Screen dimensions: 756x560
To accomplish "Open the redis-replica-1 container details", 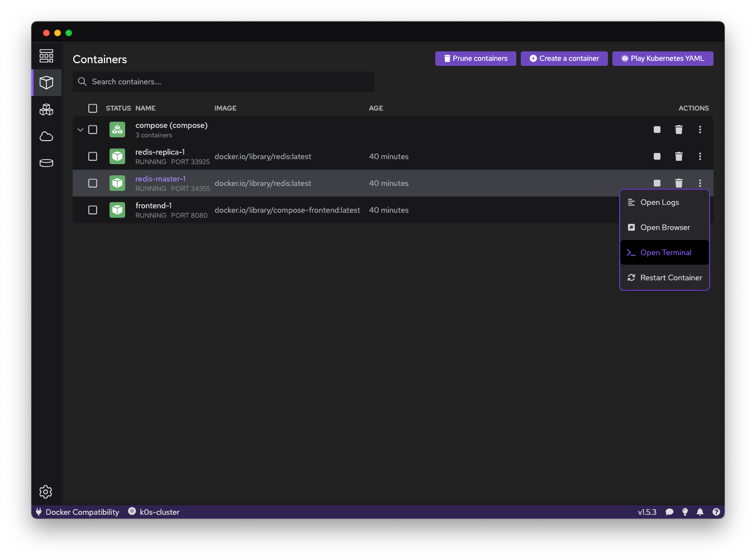I will point(160,152).
